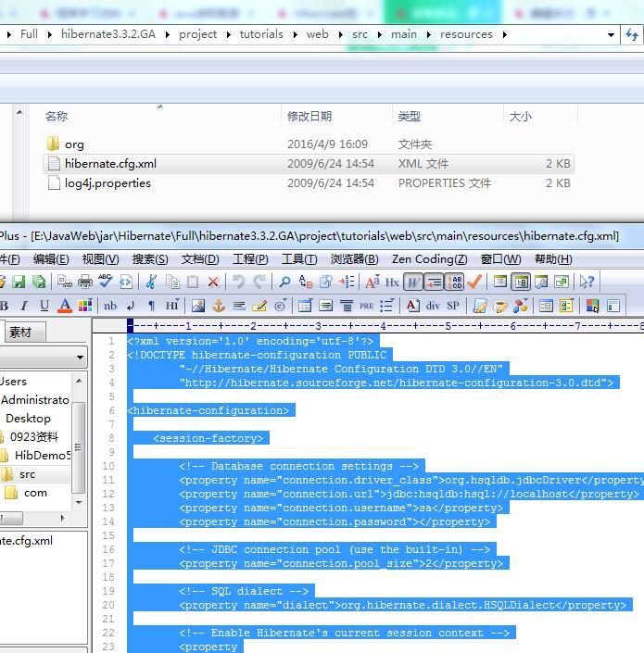Run the ABC spell check tool
Screen dimensions: 644x653
click(106, 282)
